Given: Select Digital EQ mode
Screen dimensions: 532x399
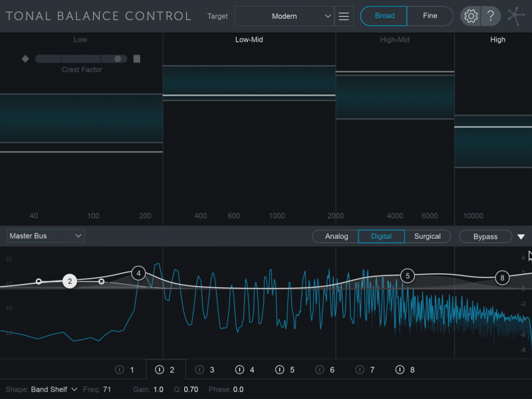Looking at the screenshot, I should click(381, 237).
